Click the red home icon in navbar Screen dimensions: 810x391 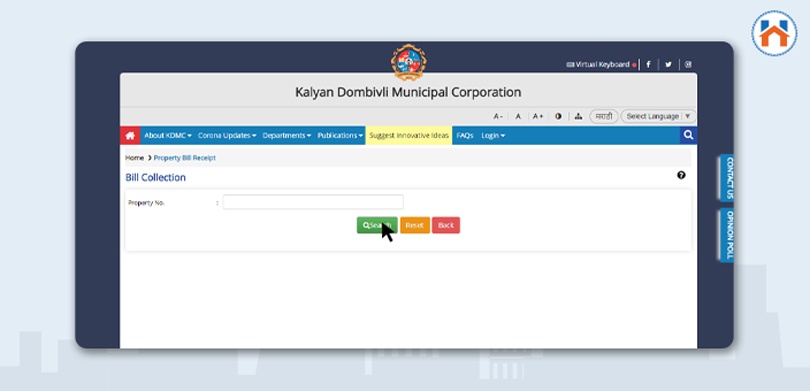click(x=130, y=135)
